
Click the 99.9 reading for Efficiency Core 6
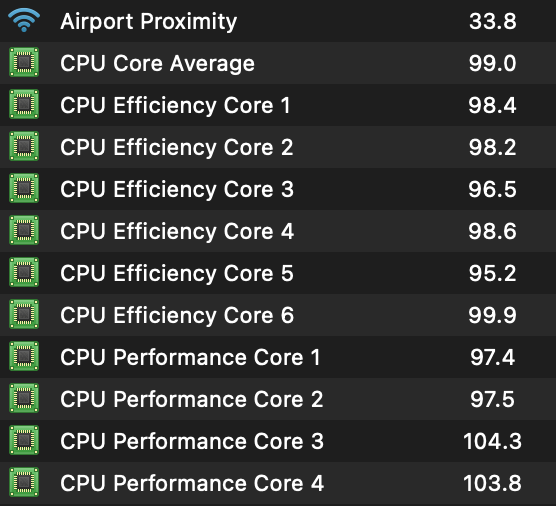[492, 315]
